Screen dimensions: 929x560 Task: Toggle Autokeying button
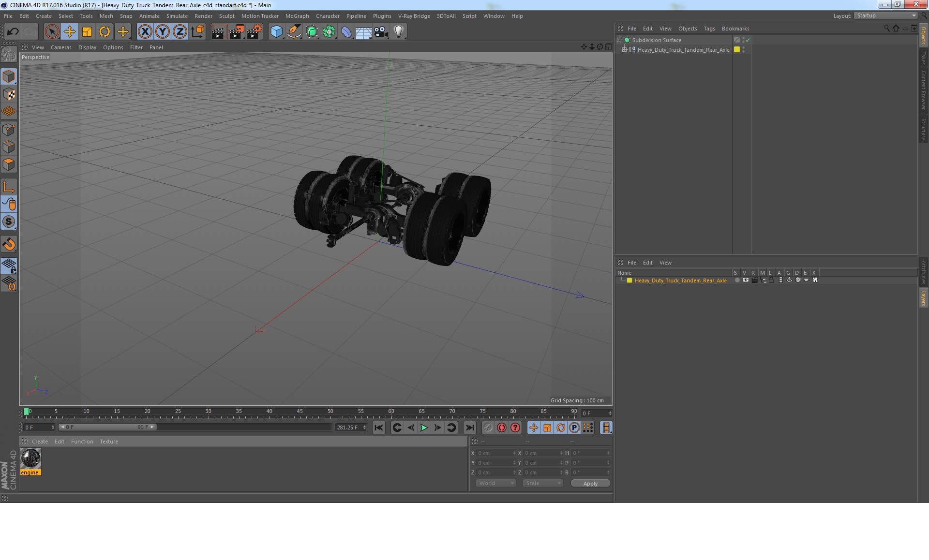(502, 427)
